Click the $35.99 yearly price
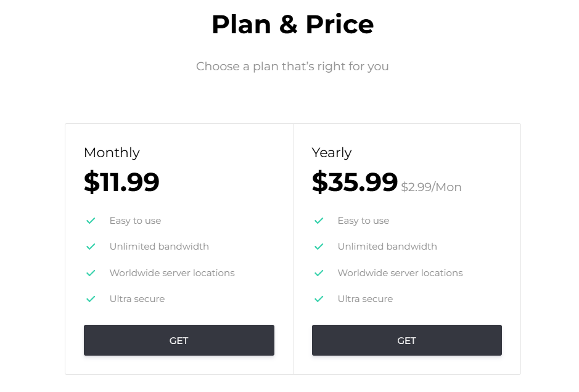The height and width of the screenshot is (392, 579). point(355,182)
